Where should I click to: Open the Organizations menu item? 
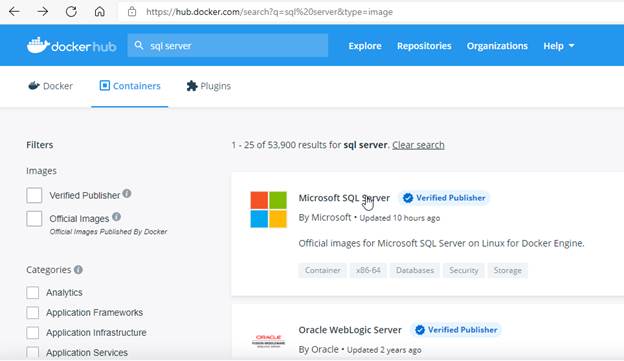497,46
